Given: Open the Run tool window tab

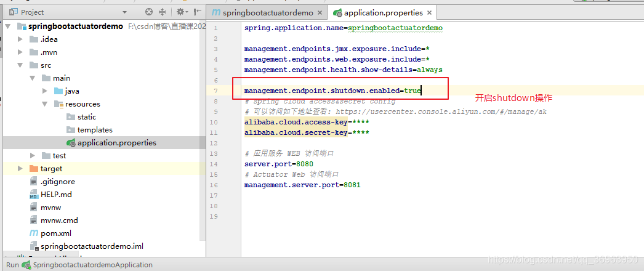Looking at the screenshot, I should tap(12, 265).
